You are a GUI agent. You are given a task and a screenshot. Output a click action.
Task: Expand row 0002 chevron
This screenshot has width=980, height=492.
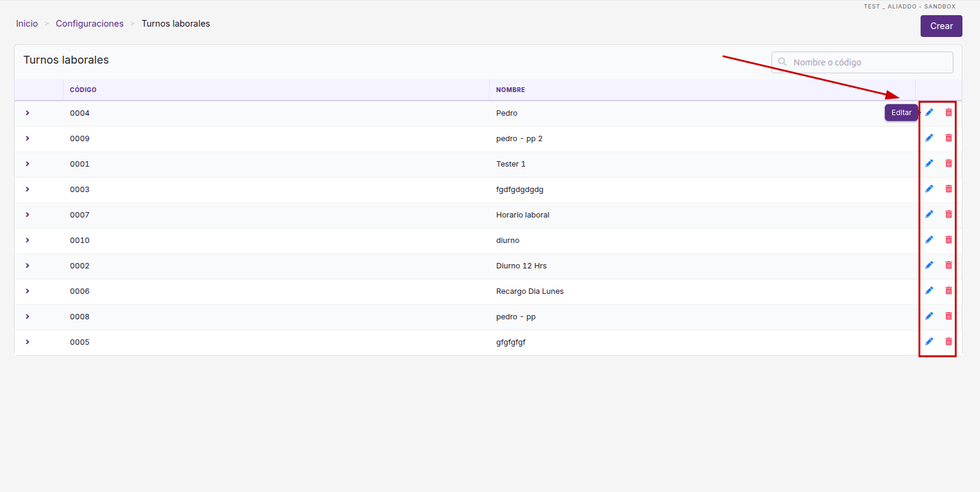click(x=27, y=266)
